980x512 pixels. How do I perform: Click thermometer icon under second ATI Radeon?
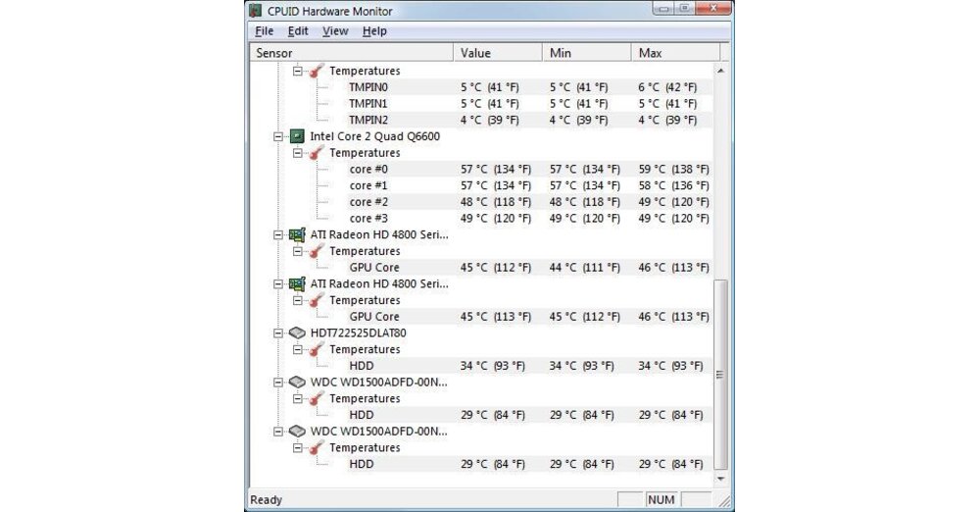click(317, 300)
